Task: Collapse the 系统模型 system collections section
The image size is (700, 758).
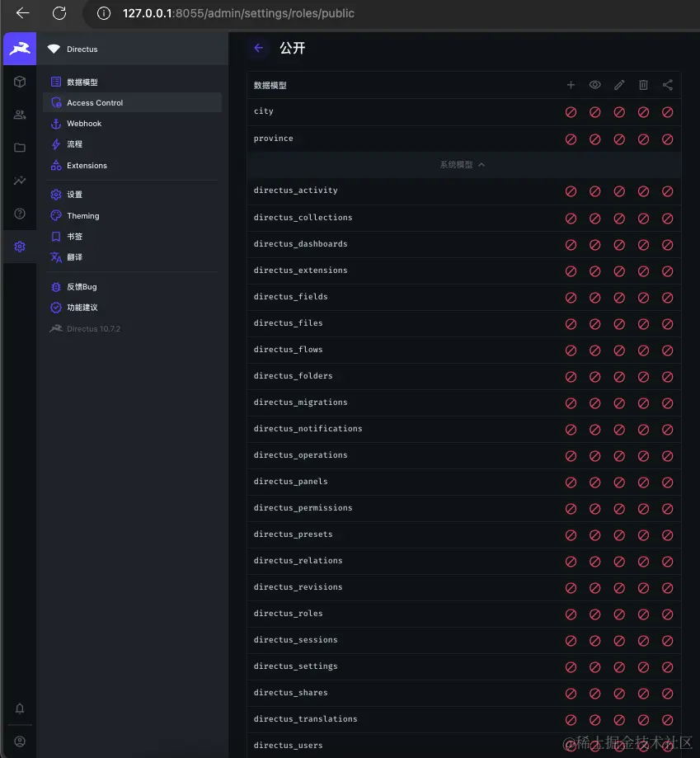Action: [463, 165]
